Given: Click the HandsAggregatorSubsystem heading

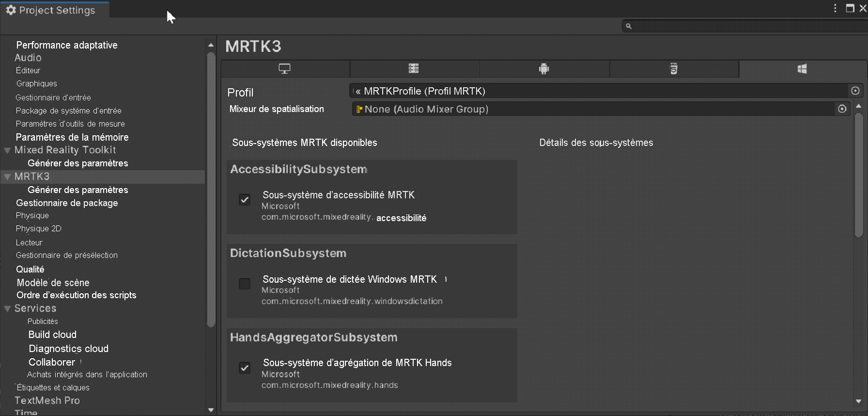Looking at the screenshot, I should coord(314,337).
